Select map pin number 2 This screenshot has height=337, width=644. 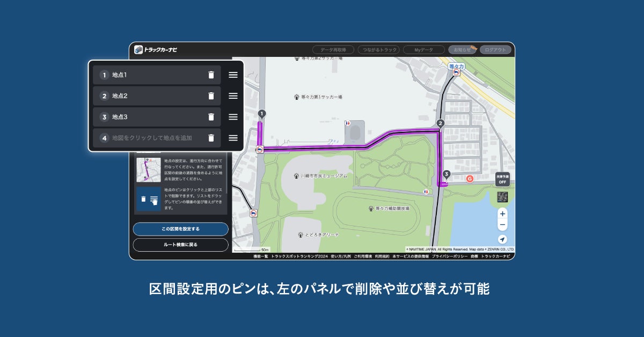point(441,123)
